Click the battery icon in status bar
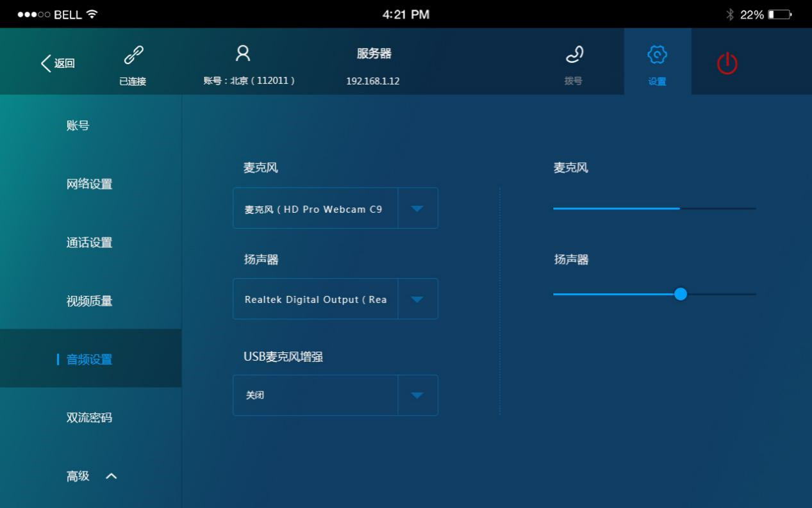 pyautogui.click(x=779, y=14)
